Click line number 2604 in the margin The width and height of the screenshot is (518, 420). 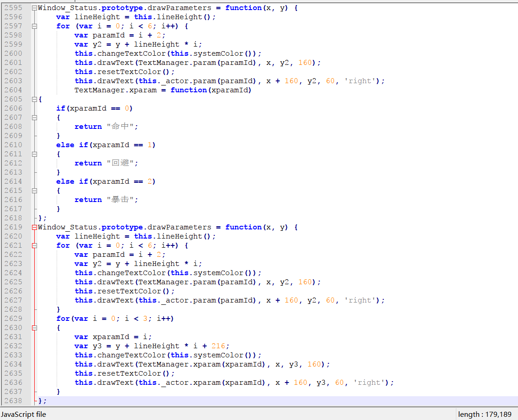tap(13, 90)
